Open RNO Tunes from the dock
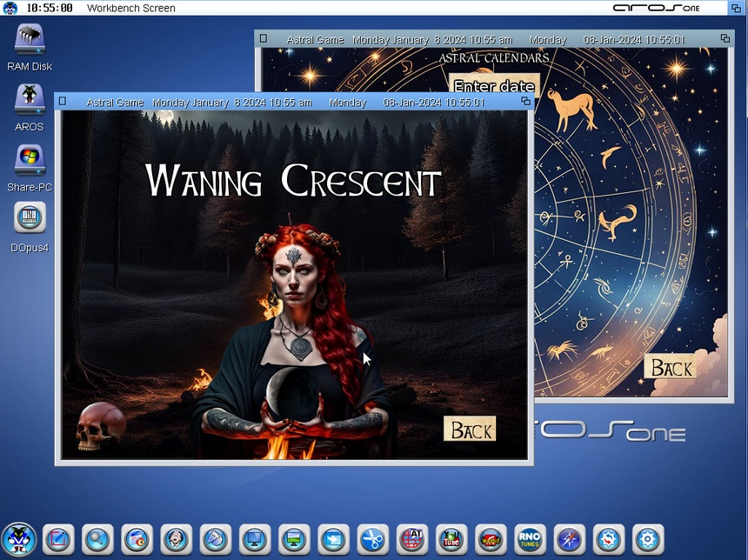 tap(530, 539)
